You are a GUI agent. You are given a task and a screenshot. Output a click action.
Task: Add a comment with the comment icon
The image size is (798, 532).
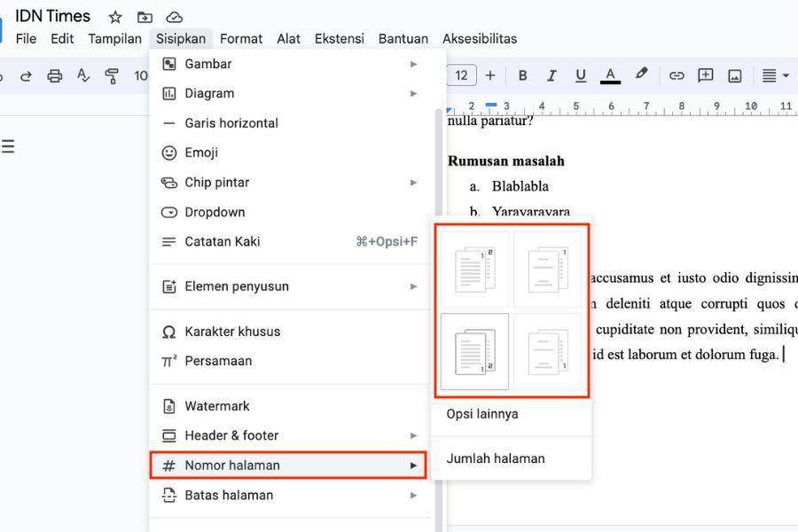pos(706,76)
